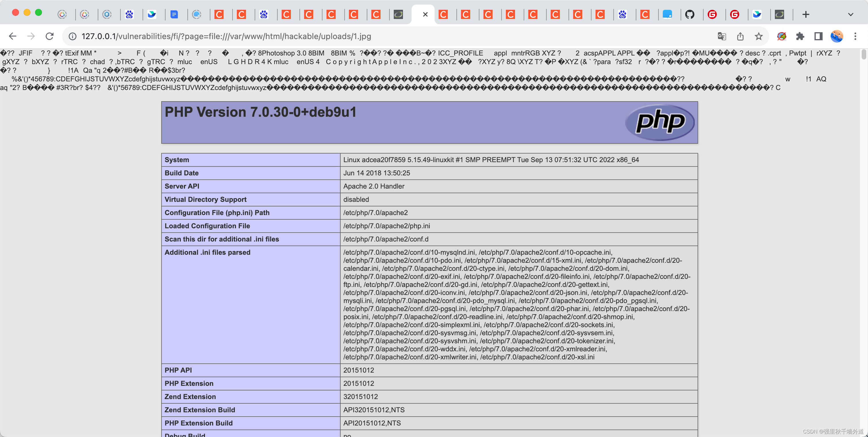Select 'Configuration File (php.ini) Path' label

217,212
